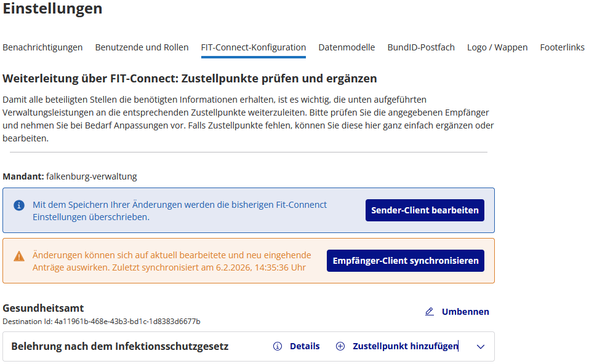Click the Empfänger-Client synchronisieren button
The width and height of the screenshot is (589, 364).
coord(405,260)
